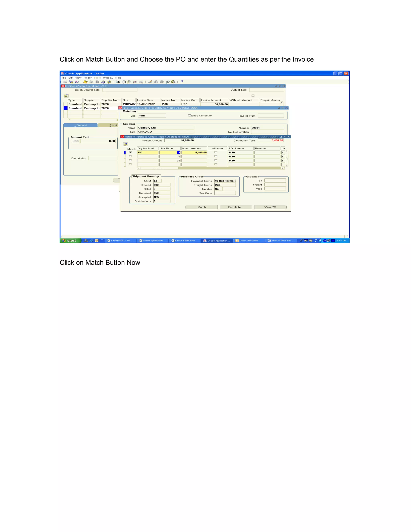
Task: Click the Edit Field pencil icon
Action: click(x=150, y=82)
